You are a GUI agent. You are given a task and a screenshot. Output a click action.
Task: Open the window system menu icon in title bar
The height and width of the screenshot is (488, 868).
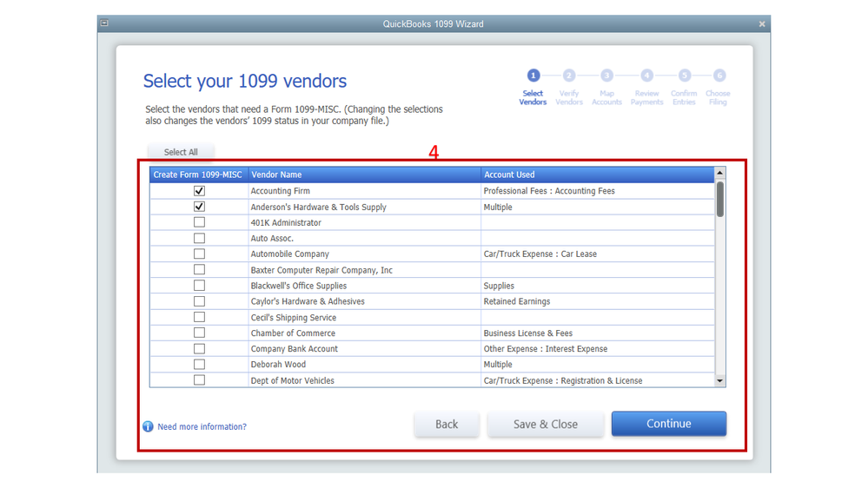[104, 23]
